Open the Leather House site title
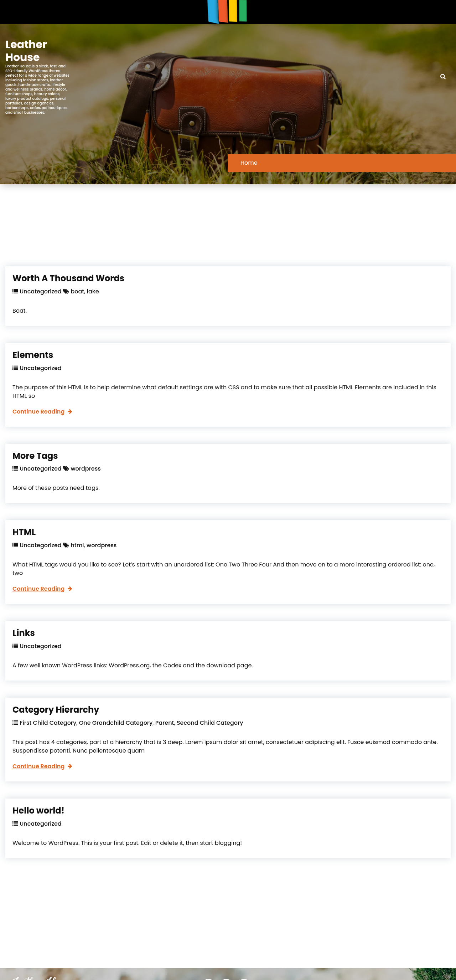Viewport: 456px width, 980px height. 26,51
